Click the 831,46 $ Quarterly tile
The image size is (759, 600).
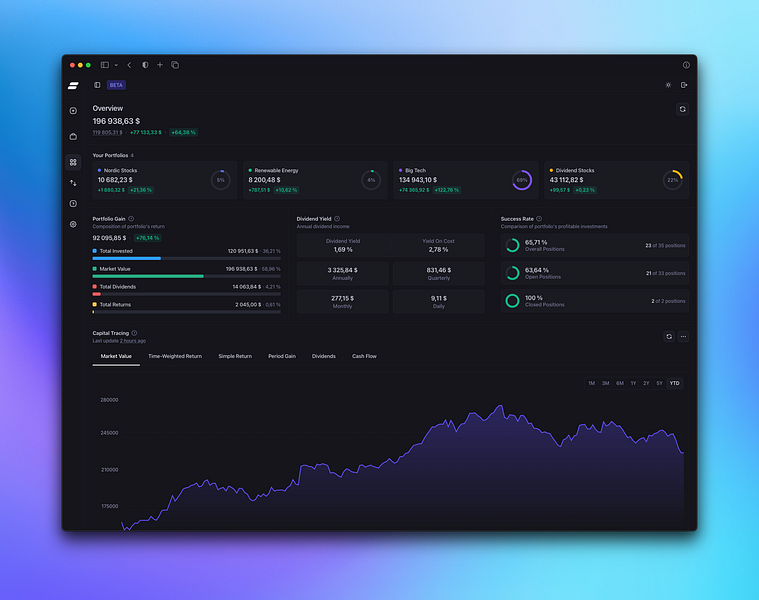click(x=439, y=273)
